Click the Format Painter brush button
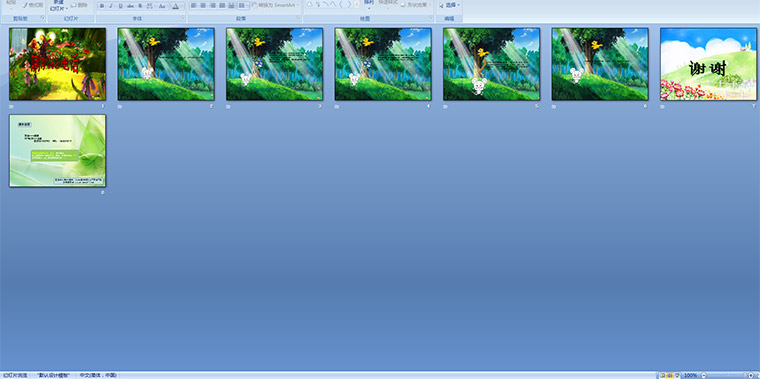Viewport: 760px width, 379px height. 33,5
